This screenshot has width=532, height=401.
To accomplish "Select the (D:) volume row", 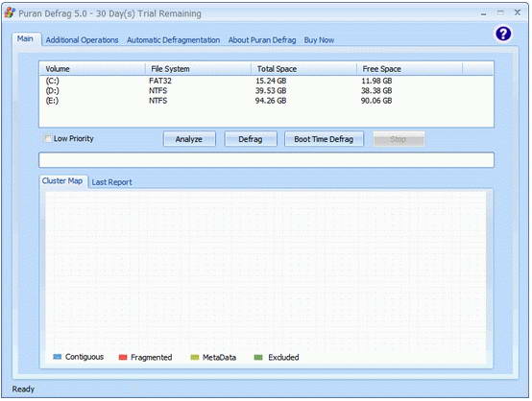I will click(266, 90).
